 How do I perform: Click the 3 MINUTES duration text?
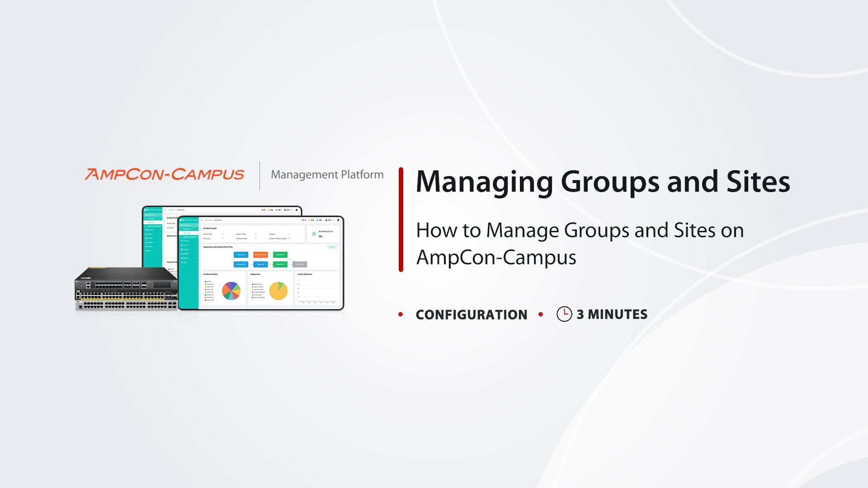612,314
